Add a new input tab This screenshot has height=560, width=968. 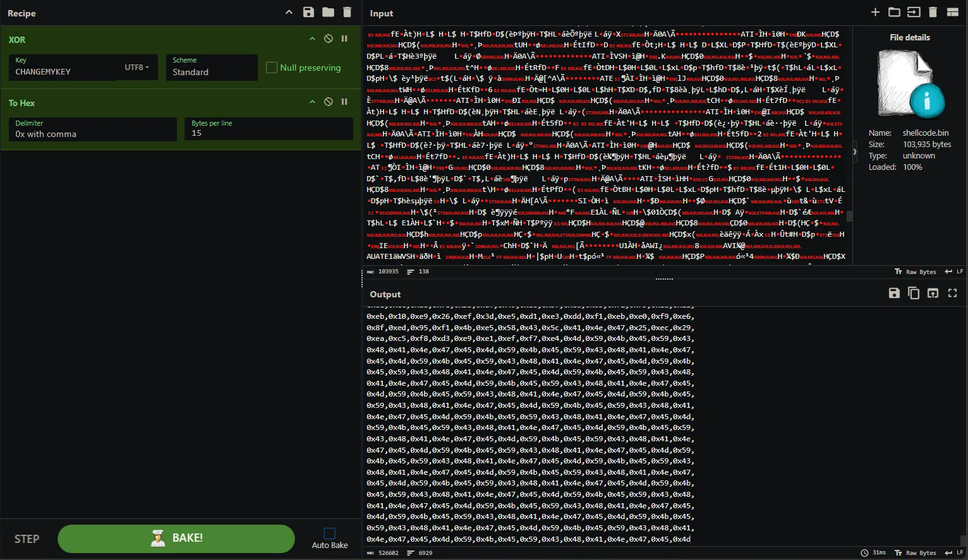click(x=875, y=12)
